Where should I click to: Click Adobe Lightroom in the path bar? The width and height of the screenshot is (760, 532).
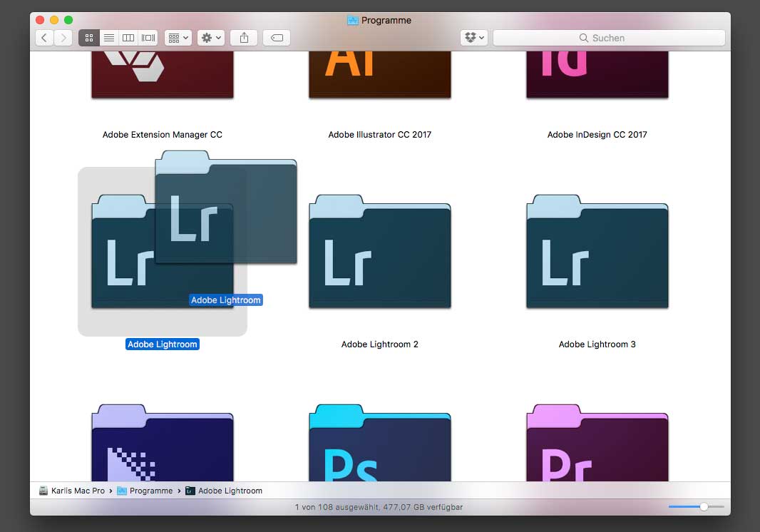[x=224, y=491]
